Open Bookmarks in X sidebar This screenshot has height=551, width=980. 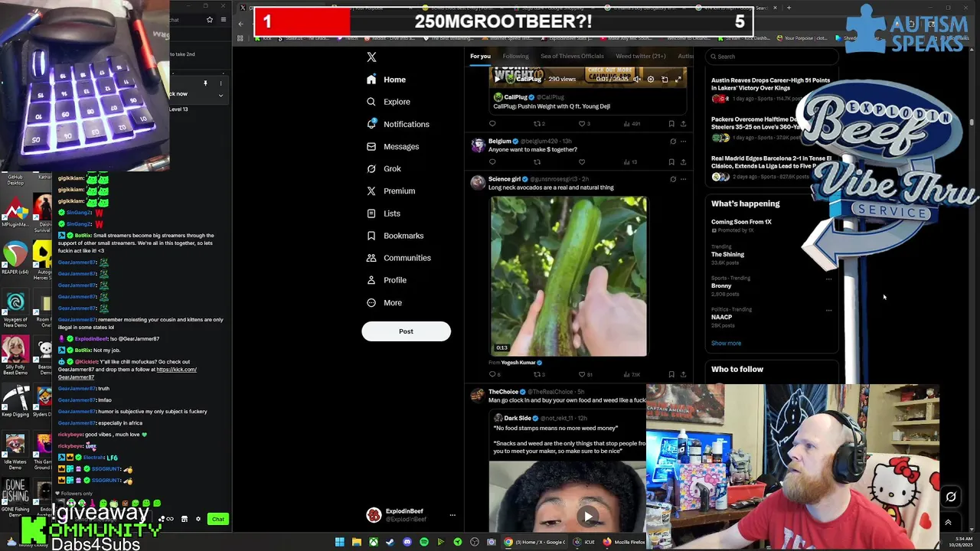395,236
